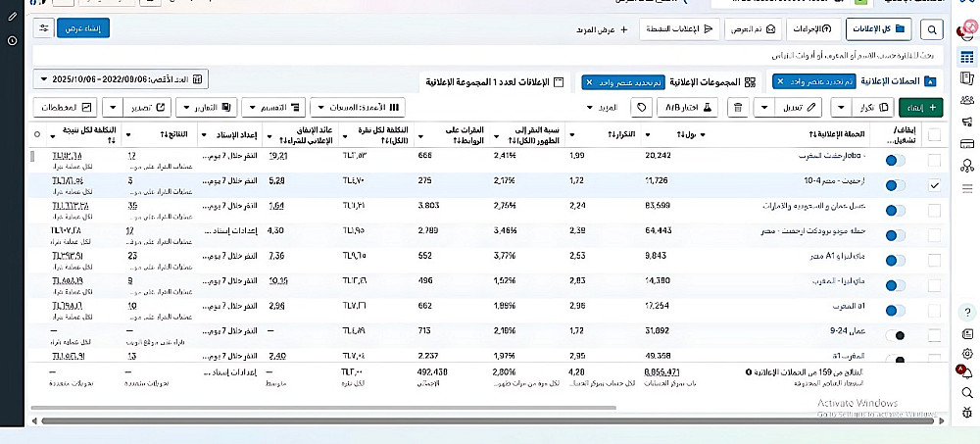Click the green إنشاء create button

click(x=920, y=107)
